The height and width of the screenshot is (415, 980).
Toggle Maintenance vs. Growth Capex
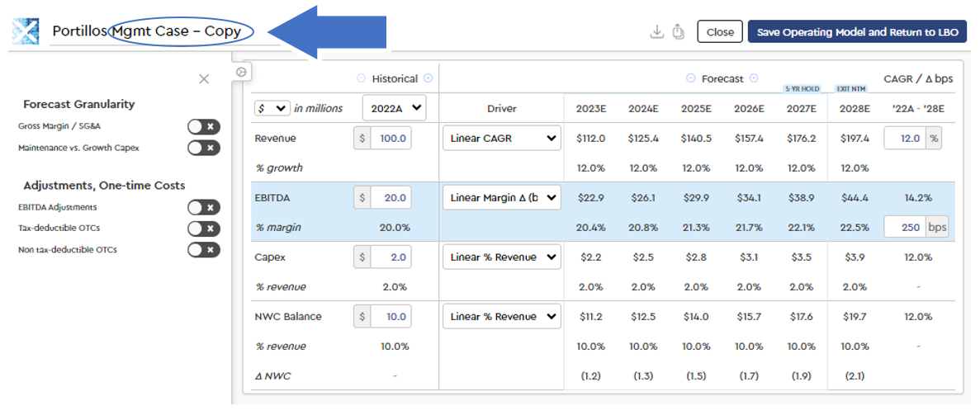click(x=204, y=148)
